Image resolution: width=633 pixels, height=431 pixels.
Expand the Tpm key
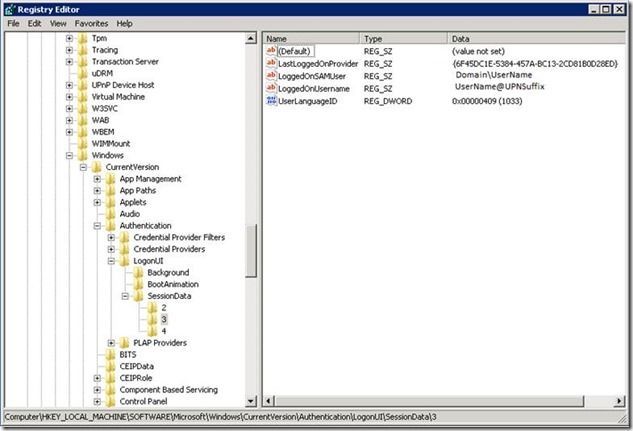click(x=69, y=38)
